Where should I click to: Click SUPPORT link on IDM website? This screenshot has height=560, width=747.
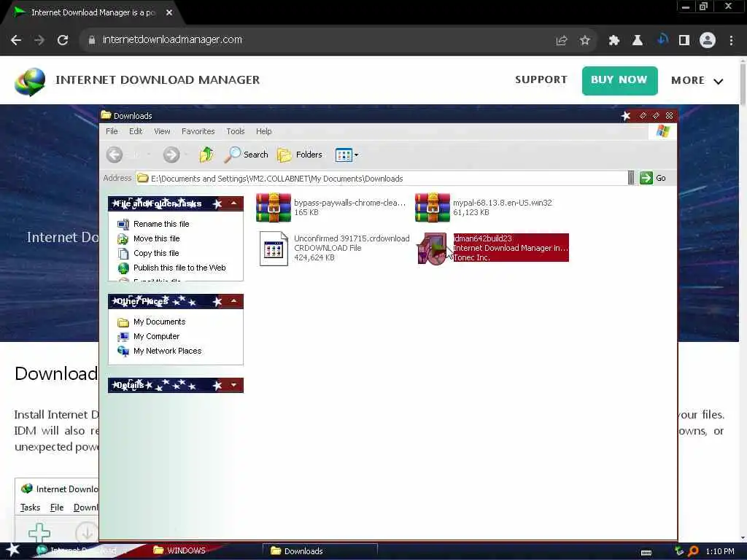coord(541,79)
